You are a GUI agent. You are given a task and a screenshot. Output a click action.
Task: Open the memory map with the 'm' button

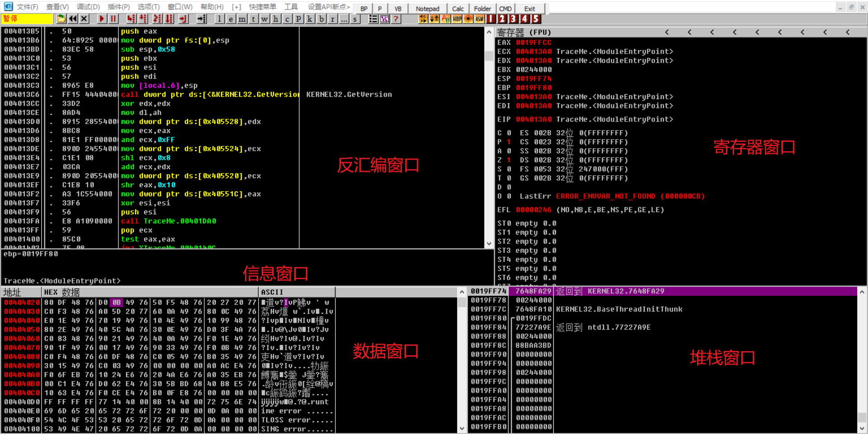pyautogui.click(x=242, y=19)
